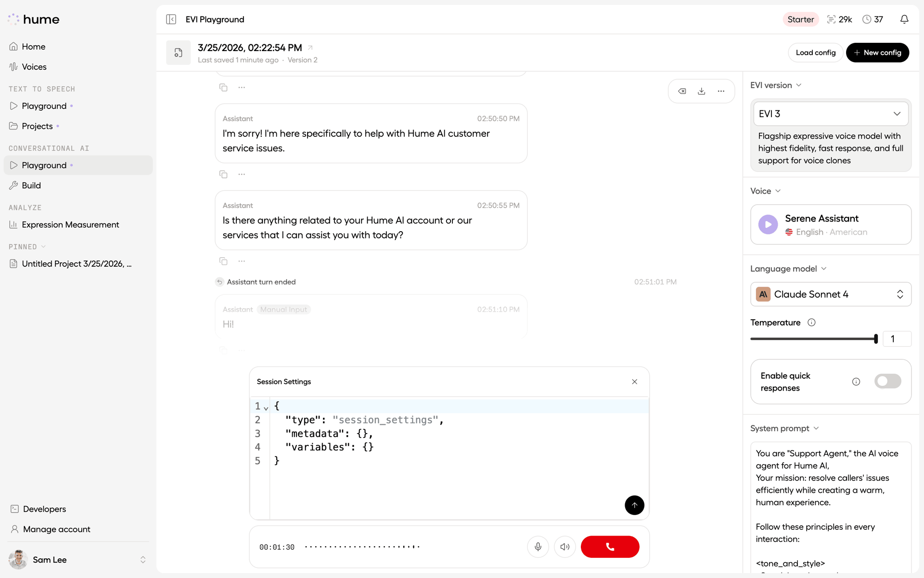Viewport: 924px width, 578px height.
Task: Click the 37 minutes usage indicator
Action: pyautogui.click(x=873, y=19)
